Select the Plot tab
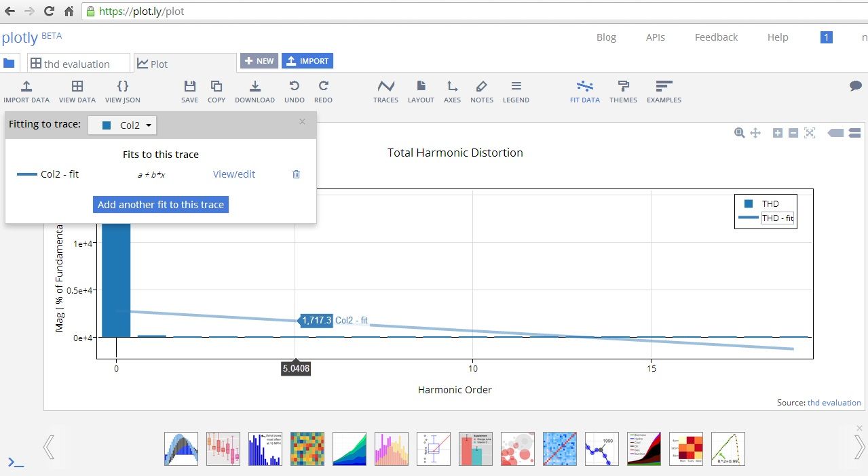Screen dimensions: 868x476 tap(158, 63)
